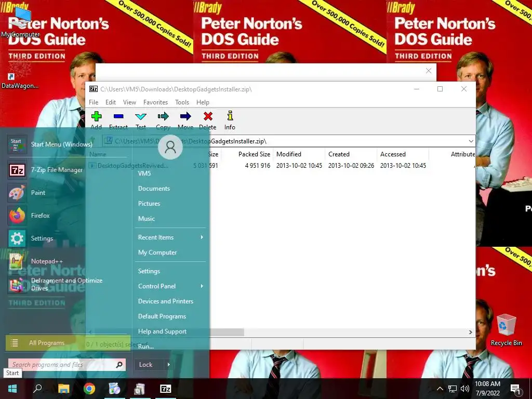Expand the Recent Items submenu
The image size is (532, 399).
(170, 237)
